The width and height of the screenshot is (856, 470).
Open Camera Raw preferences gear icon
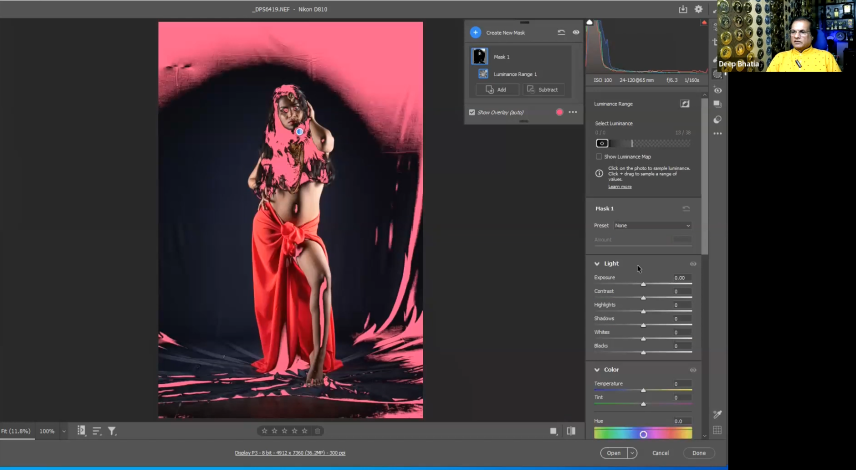coord(699,9)
